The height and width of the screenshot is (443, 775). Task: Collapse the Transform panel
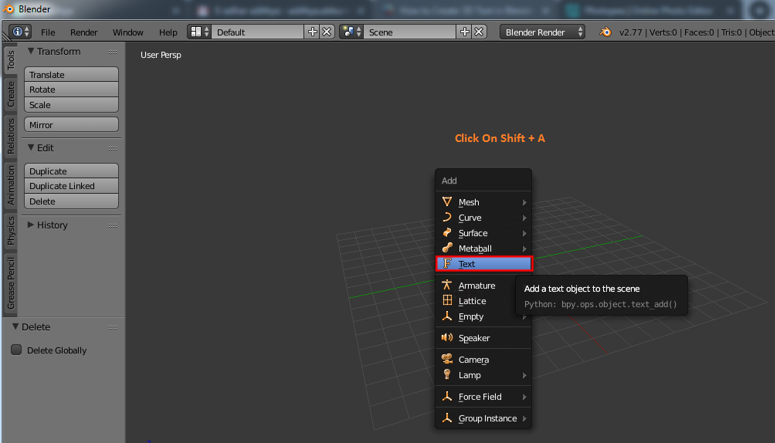(31, 51)
